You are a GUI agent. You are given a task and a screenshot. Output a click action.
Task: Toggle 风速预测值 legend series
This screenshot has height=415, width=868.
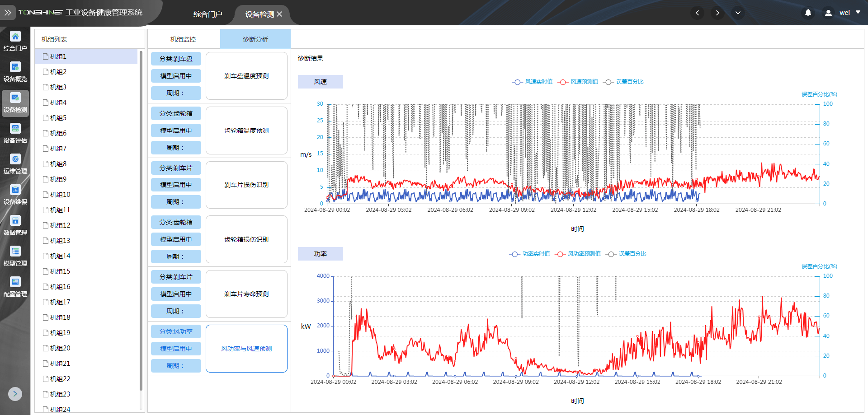click(578, 82)
